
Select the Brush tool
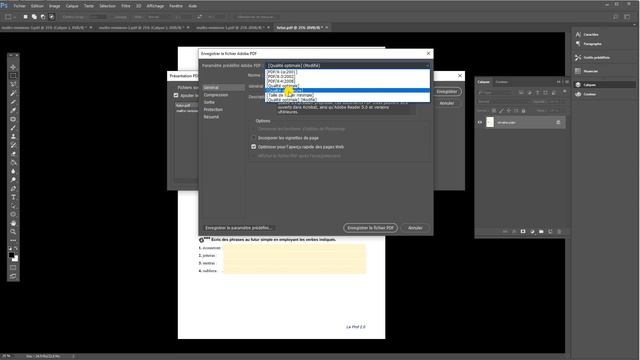coord(13,128)
